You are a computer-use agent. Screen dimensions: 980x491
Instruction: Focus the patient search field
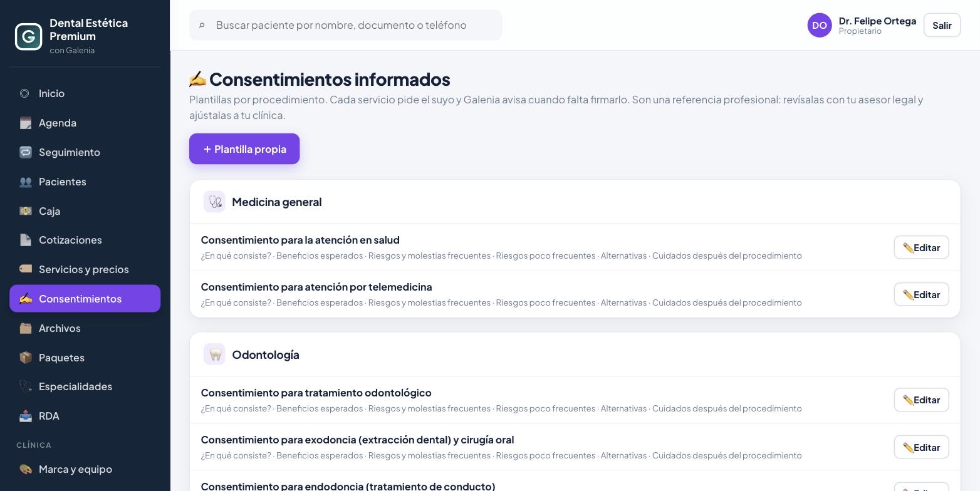pos(346,25)
